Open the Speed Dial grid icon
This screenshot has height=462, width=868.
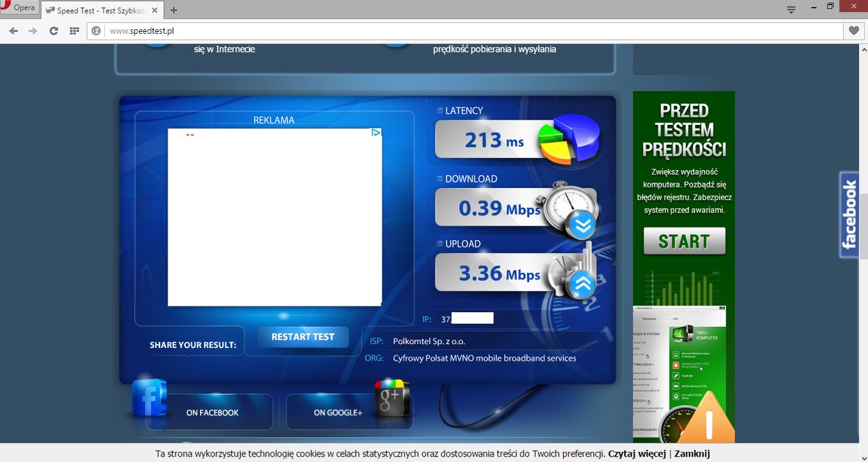coord(75,31)
